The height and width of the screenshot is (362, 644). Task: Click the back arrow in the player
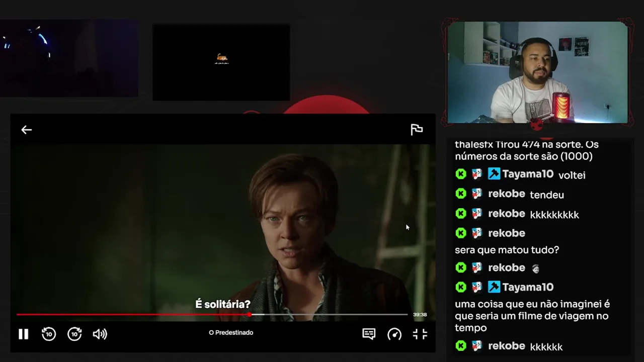[x=26, y=130]
